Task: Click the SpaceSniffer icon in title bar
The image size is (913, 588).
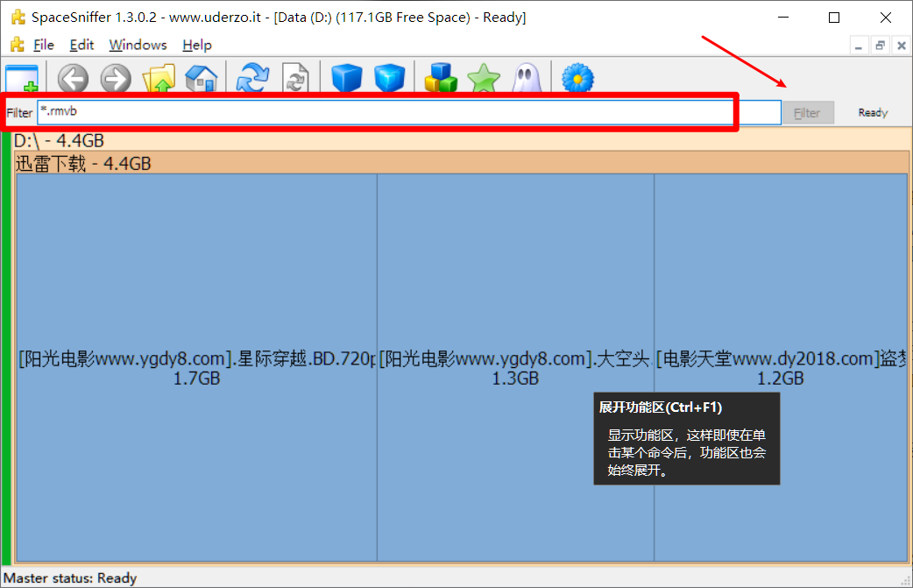Action: (18, 17)
